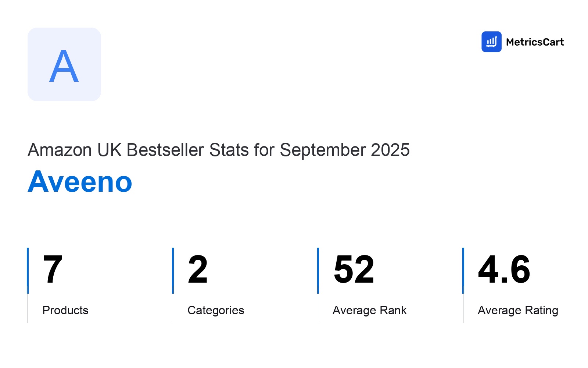Select the blue Aveeno brand name
588x368 pixels.
point(80,182)
